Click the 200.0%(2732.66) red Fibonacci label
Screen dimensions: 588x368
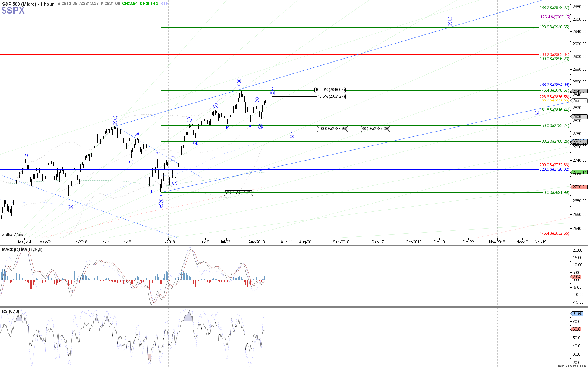coord(554,165)
